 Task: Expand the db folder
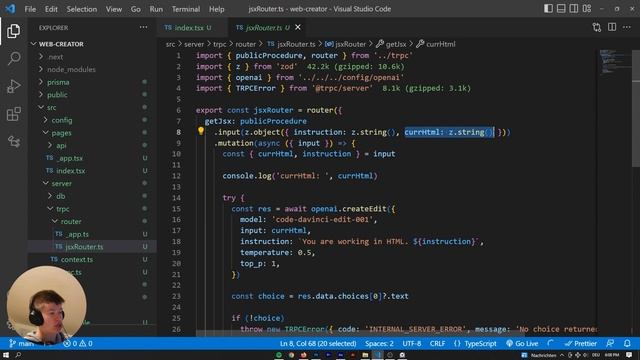pyautogui.click(x=60, y=196)
